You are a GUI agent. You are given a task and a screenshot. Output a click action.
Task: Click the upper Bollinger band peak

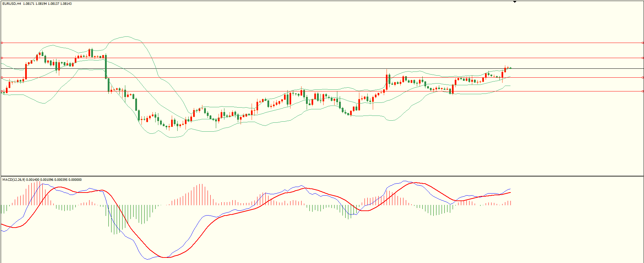point(127,36)
